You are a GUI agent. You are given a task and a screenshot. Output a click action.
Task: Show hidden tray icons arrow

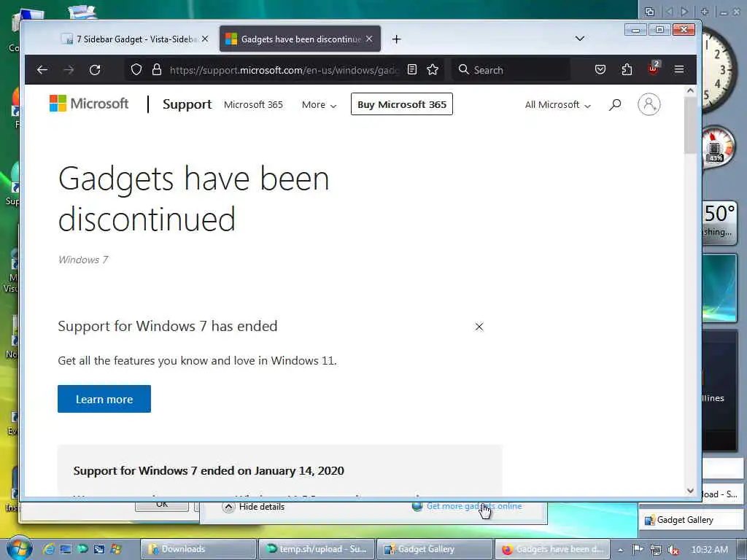click(620, 550)
